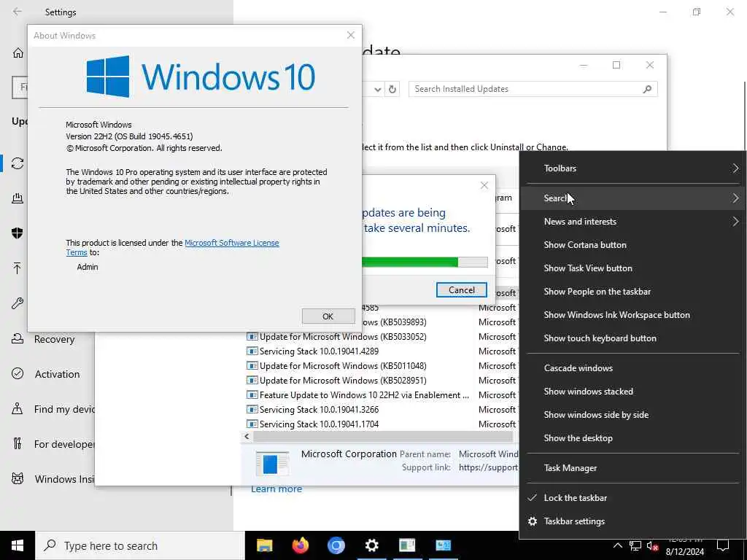Expand the Search submenu
The height and width of the screenshot is (560, 747).
pos(632,198)
